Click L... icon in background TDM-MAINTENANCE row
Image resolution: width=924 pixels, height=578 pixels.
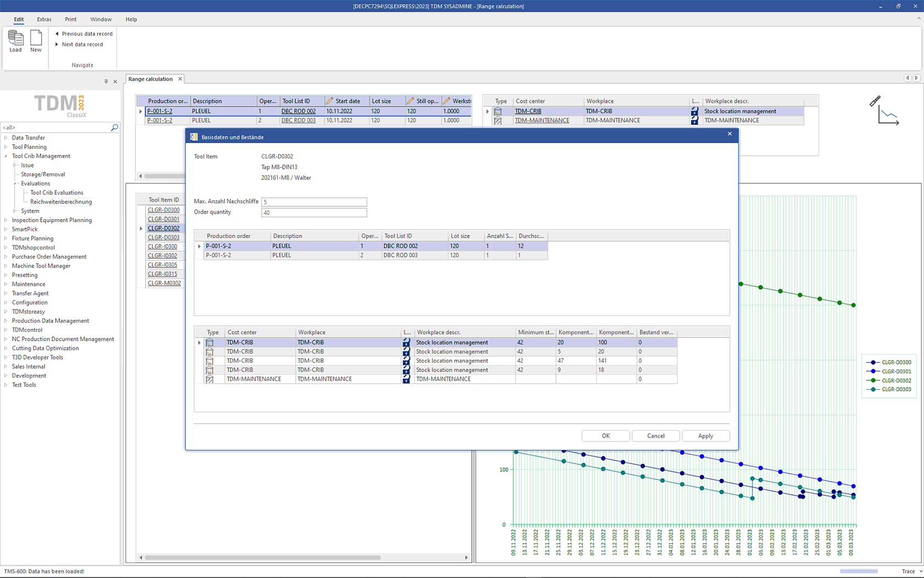[x=695, y=121]
